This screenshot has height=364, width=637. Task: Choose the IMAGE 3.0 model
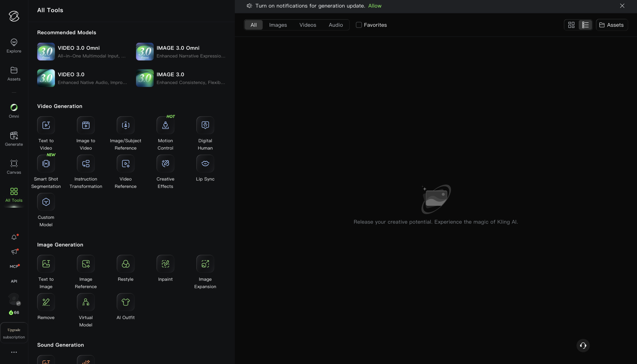(x=181, y=78)
